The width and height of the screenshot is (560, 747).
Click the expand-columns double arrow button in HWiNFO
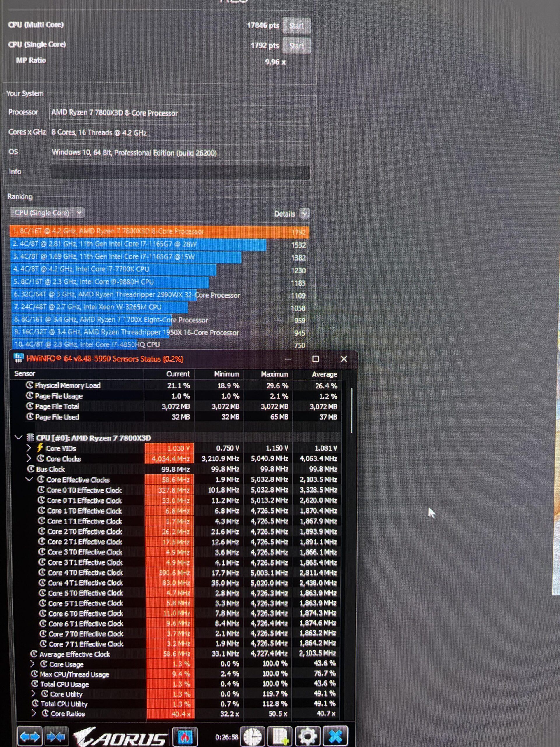click(x=29, y=736)
